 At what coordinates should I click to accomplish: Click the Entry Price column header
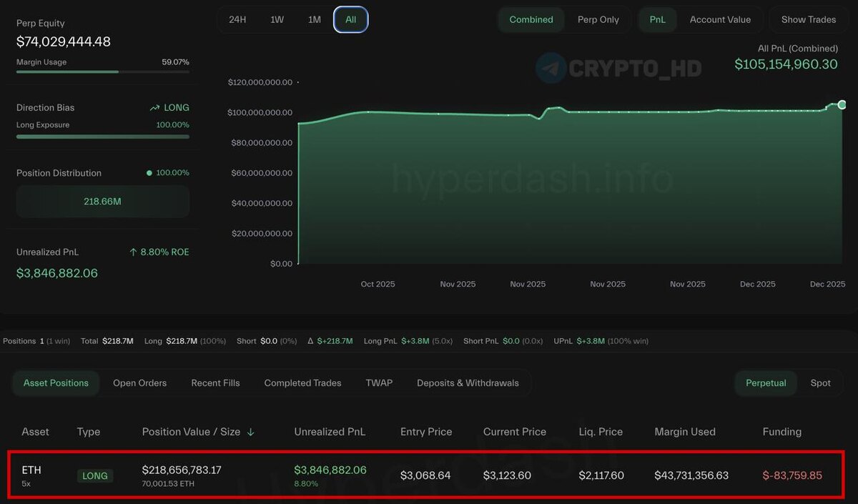tap(426, 432)
